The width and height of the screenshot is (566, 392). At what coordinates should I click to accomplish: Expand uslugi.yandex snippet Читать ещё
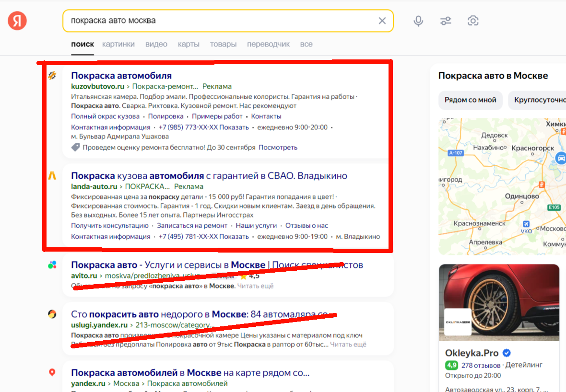[348, 344]
